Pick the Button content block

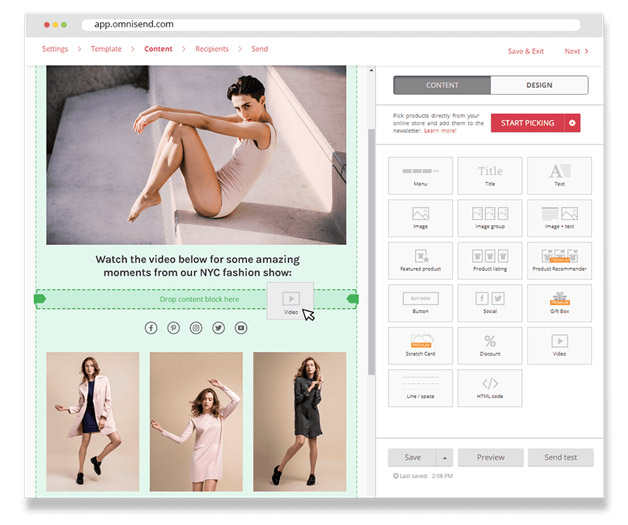coord(420,303)
